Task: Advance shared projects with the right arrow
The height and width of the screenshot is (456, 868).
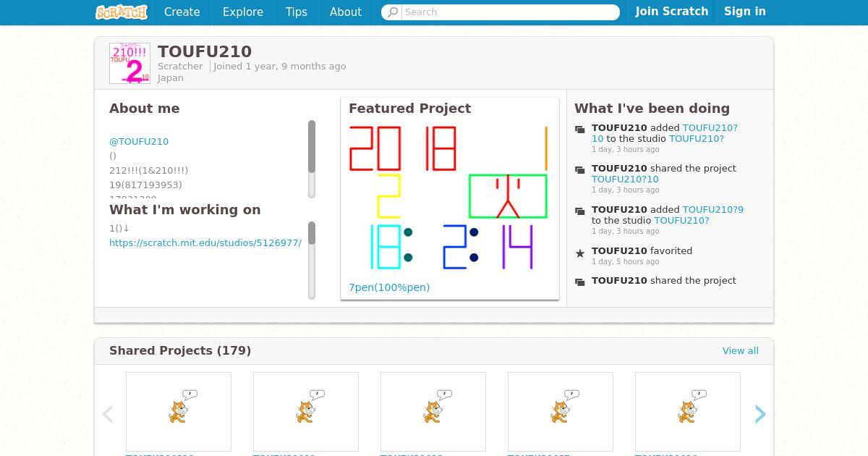Action: pos(760,414)
